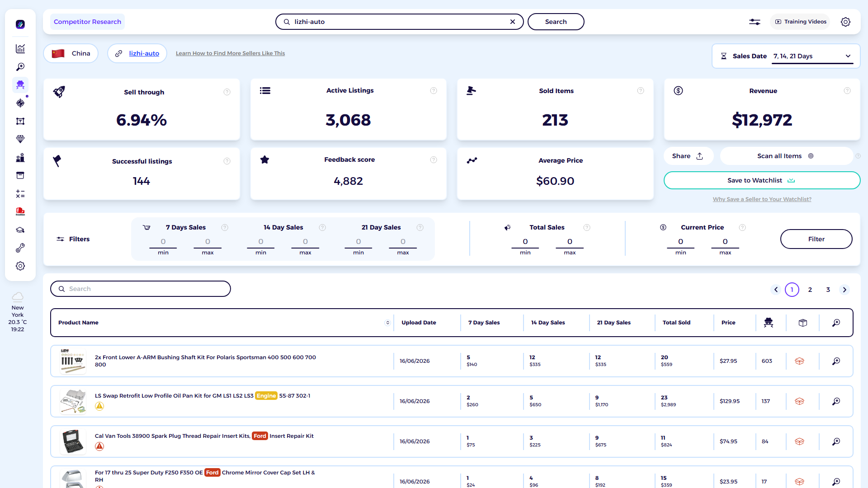
Task: Open Why Save a Seller to Watchlist link
Action: 762,199
